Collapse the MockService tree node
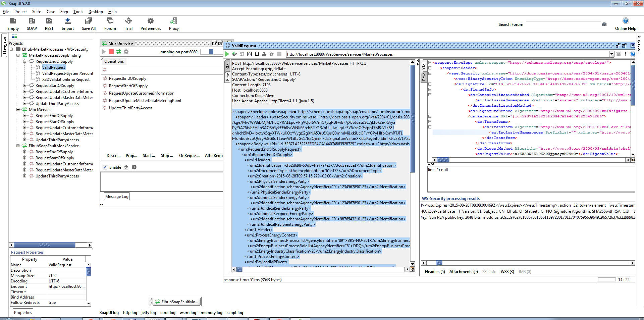Viewport: 644px width, 320px height. (x=18, y=110)
